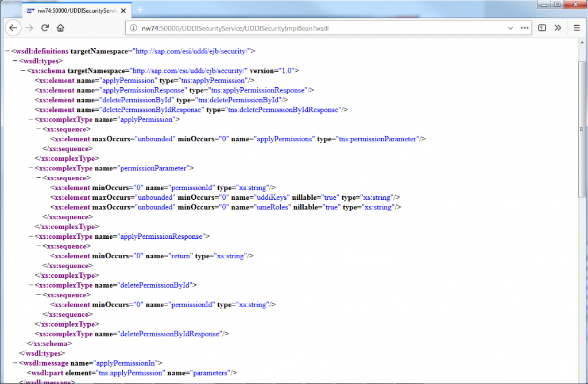Click scrollbar up arrow
Screen dimensions: 588x384
[x=582, y=41]
